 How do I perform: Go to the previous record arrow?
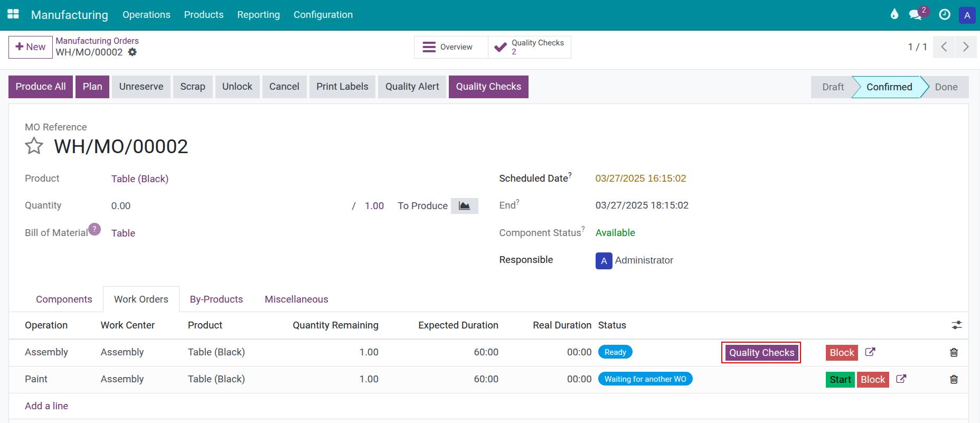tap(944, 47)
